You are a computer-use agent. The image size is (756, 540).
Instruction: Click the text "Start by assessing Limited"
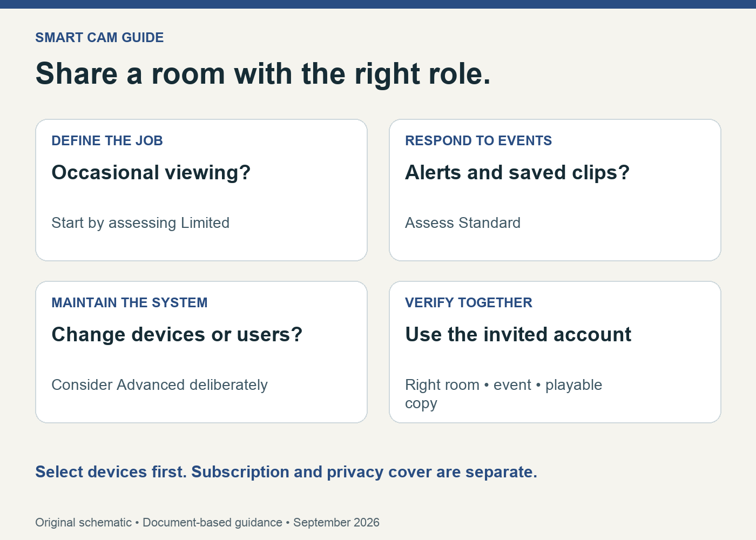[140, 222]
